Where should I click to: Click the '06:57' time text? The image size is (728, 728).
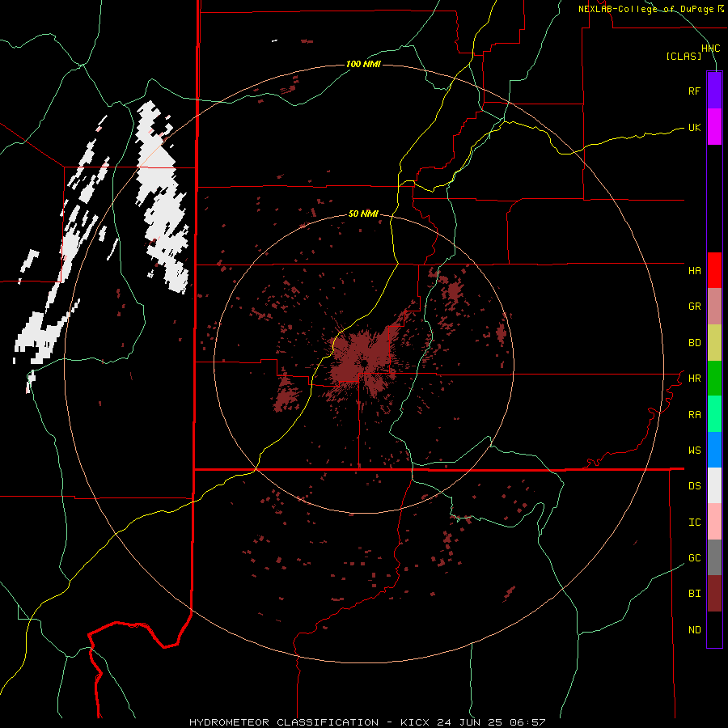pos(527,722)
